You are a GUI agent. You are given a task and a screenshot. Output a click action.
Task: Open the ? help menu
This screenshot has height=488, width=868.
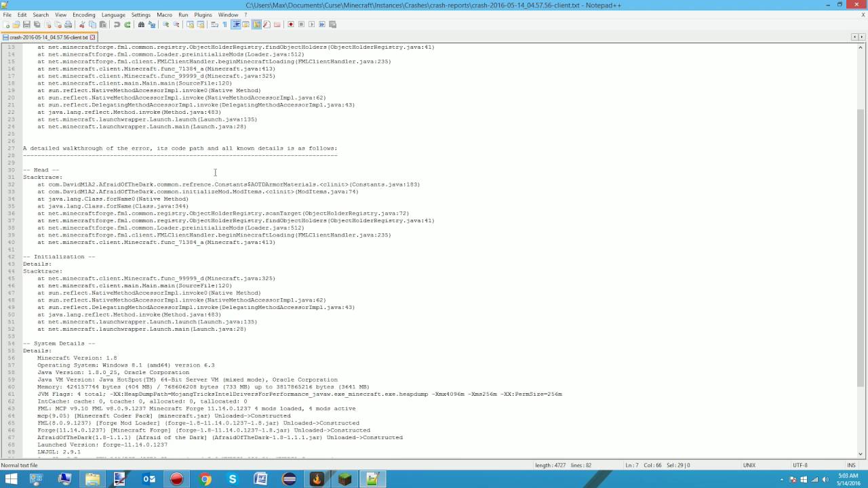(x=245, y=14)
